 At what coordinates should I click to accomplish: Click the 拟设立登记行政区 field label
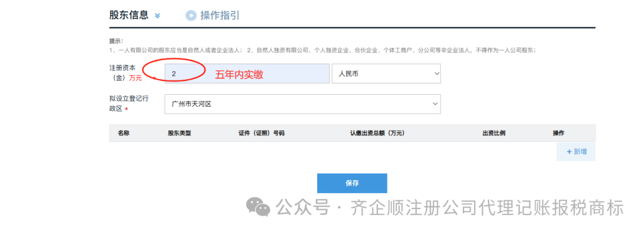[129, 103]
